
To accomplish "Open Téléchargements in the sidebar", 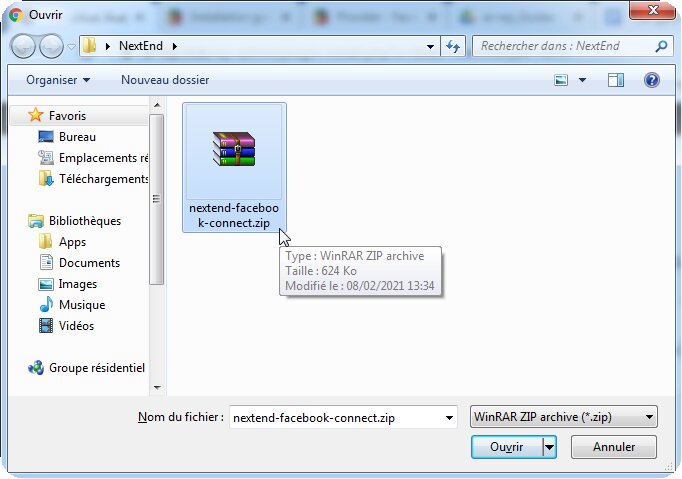I will 103,179.
